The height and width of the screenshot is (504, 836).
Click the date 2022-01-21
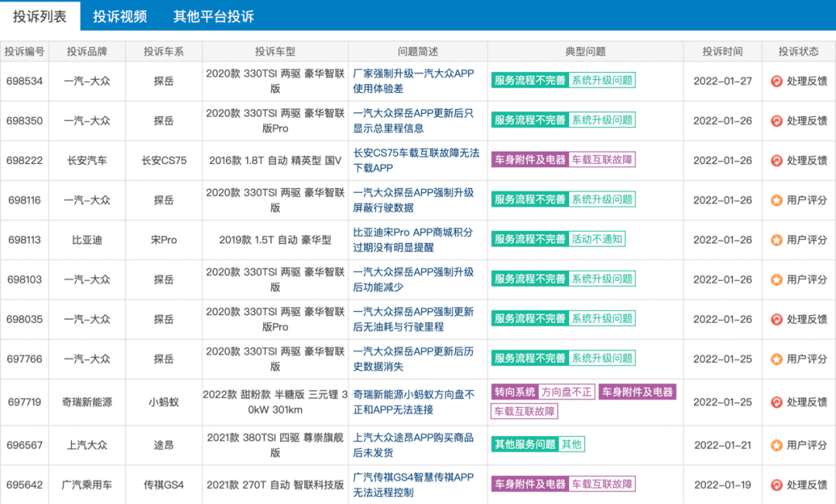point(722,445)
